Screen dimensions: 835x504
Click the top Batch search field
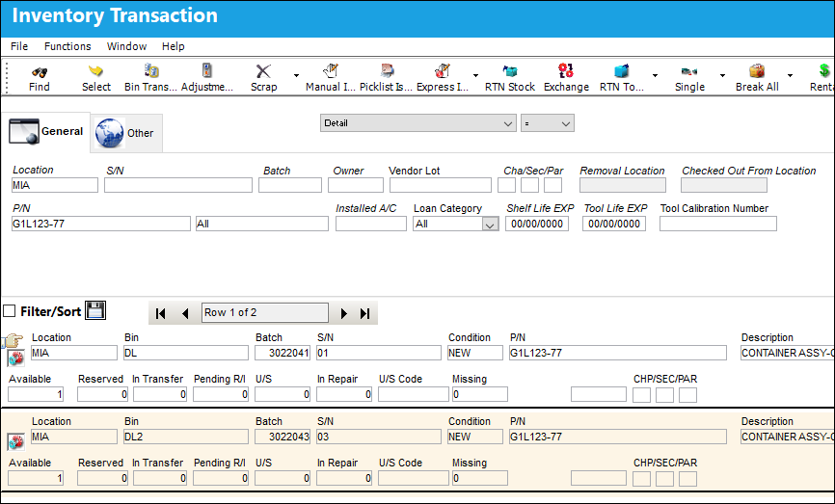(290, 185)
